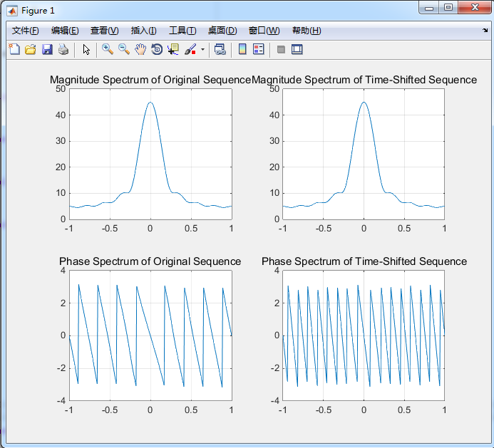This screenshot has height=448, width=494.
Task: Save the figure with the floppy disk icon
Action: pos(47,49)
